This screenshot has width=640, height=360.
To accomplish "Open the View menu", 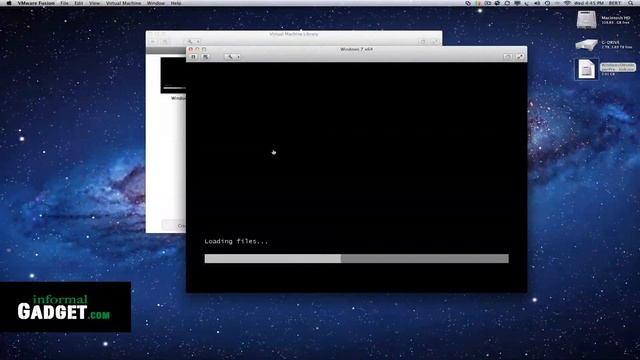I will [x=94, y=3].
